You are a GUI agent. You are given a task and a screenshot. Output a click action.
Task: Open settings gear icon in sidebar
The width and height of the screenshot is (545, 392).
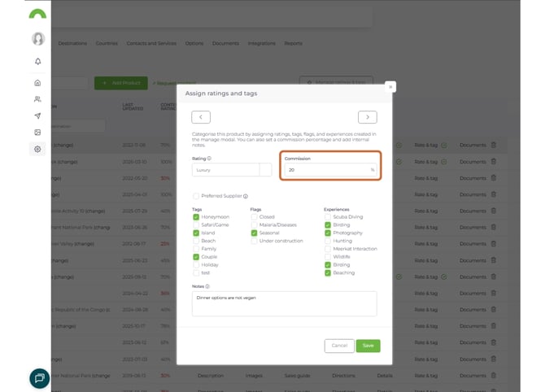click(37, 149)
